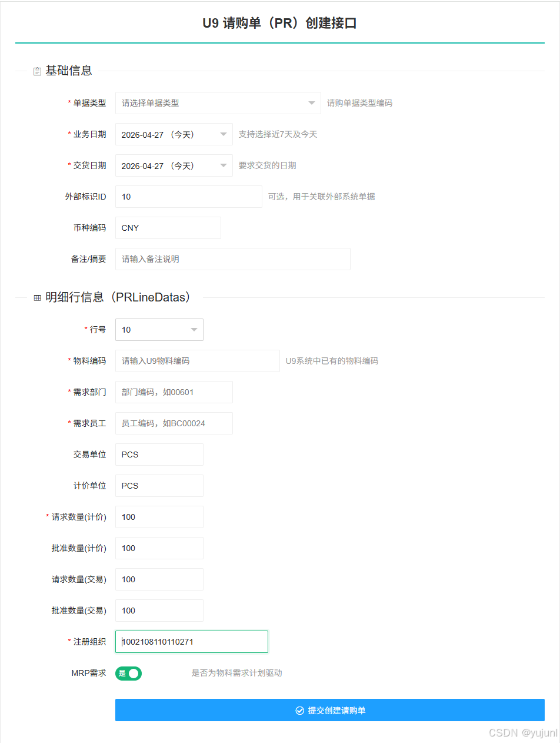Open the 交货日期 date dropdown
Image resolution: width=560 pixels, height=743 pixels.
pos(174,165)
